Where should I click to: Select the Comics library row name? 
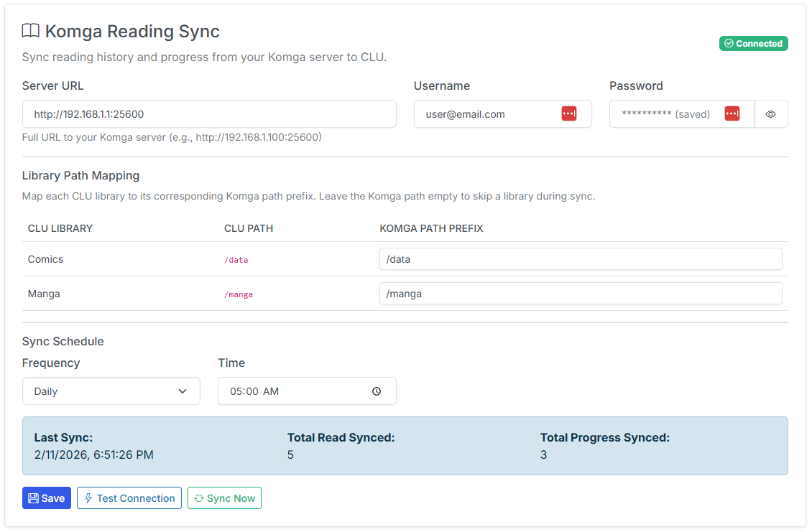[x=45, y=259]
